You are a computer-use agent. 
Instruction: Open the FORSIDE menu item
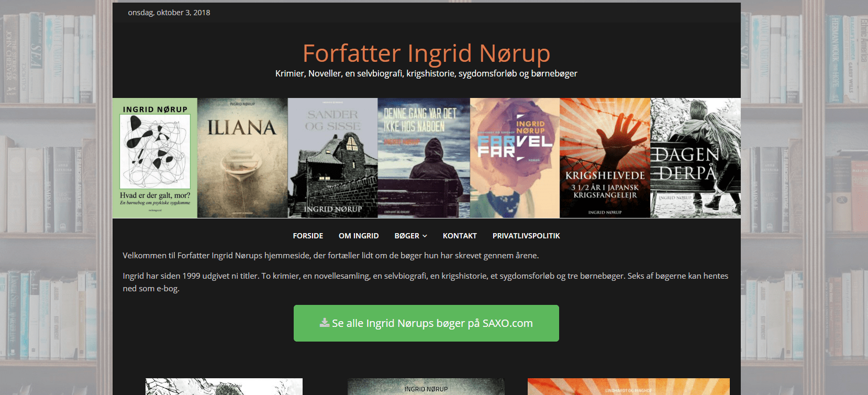tap(308, 236)
